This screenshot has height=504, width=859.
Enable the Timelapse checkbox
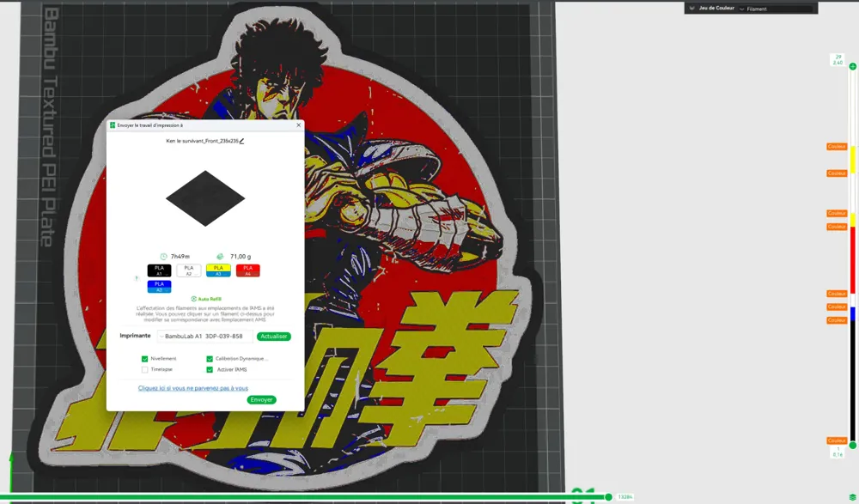pos(144,370)
